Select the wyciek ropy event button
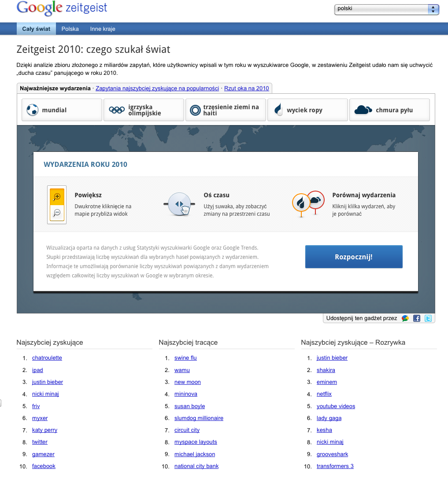448x479 pixels. pos(307,110)
